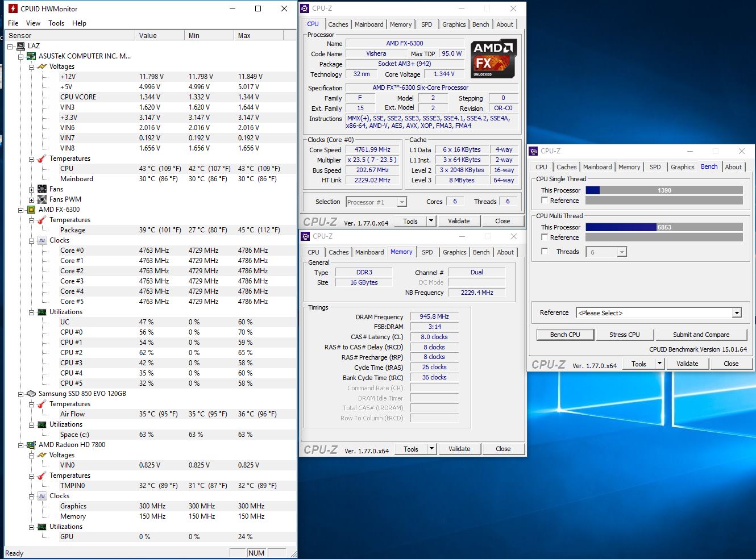Switch to Caches tab in top CPU-Z window

click(338, 24)
